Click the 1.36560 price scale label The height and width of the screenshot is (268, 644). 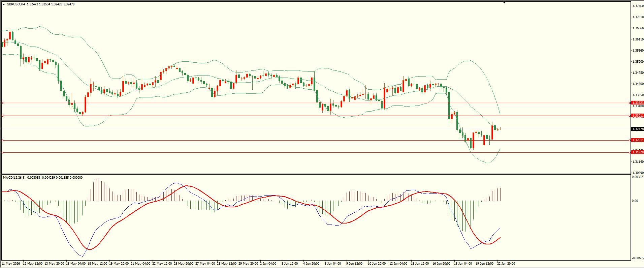[638, 28]
